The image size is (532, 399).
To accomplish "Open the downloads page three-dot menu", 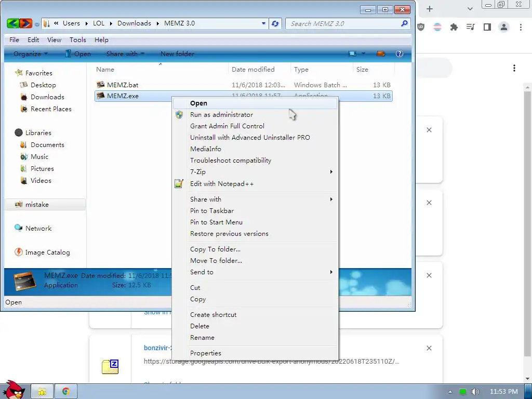I will click(x=514, y=68).
